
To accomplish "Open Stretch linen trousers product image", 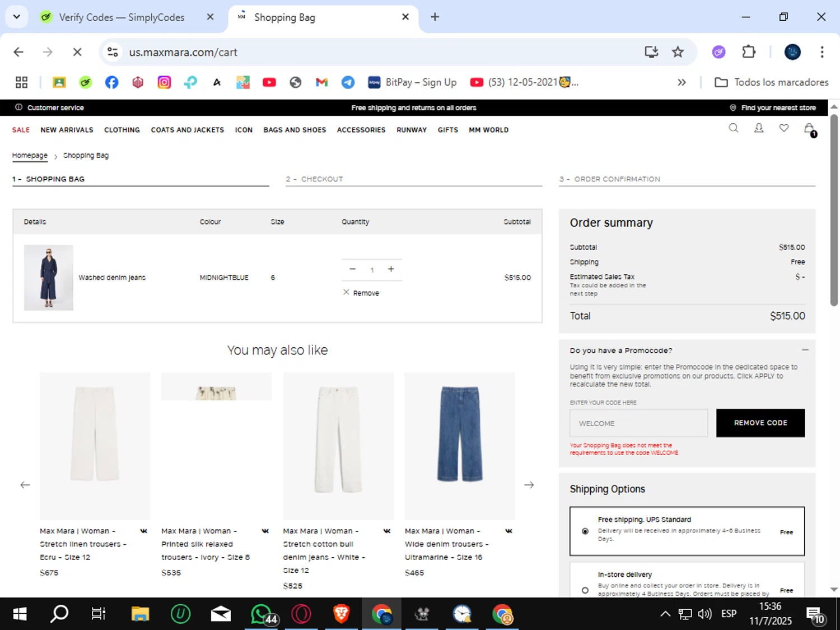I will pos(95,446).
